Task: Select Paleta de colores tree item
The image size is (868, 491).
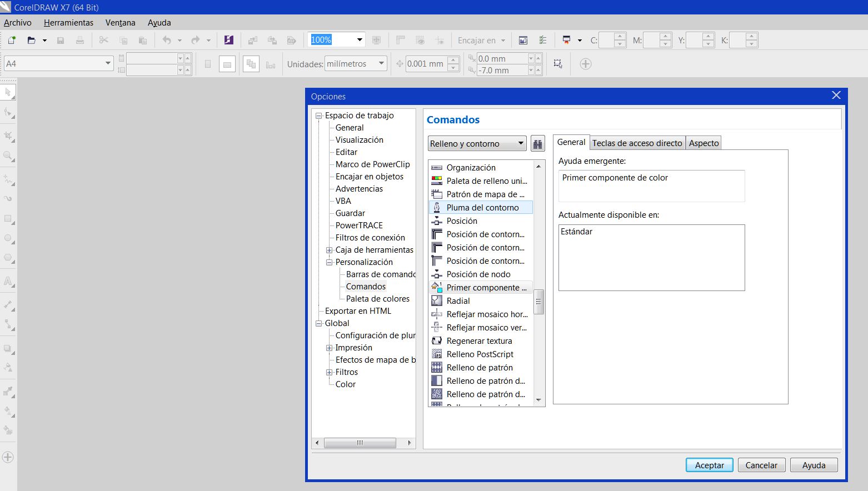Action: [378, 299]
